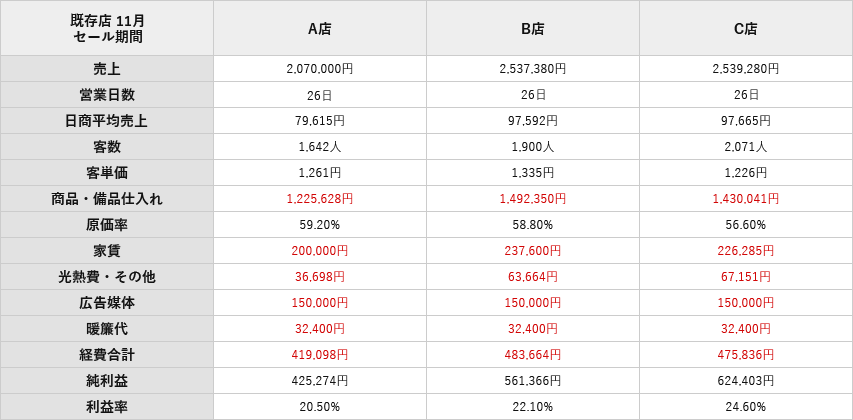The image size is (853, 420).
Task: Select C店 customer count 2,071人
Action: coord(746,147)
